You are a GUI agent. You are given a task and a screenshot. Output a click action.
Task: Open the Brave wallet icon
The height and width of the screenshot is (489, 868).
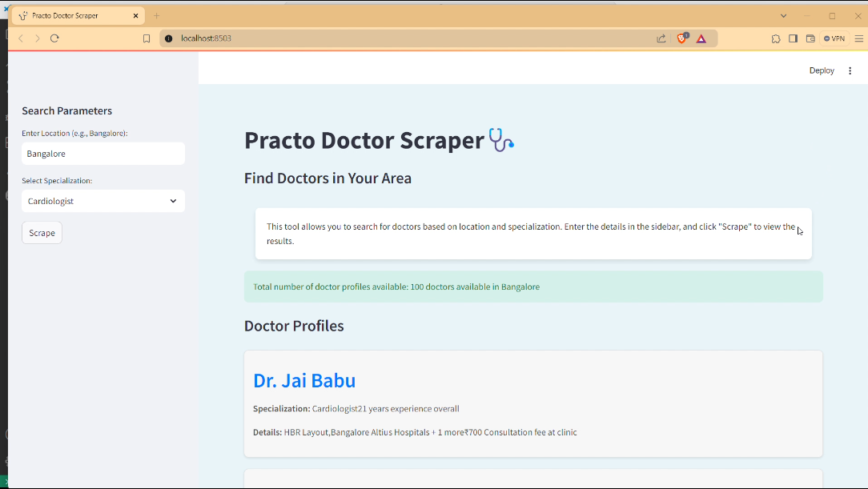[810, 38]
